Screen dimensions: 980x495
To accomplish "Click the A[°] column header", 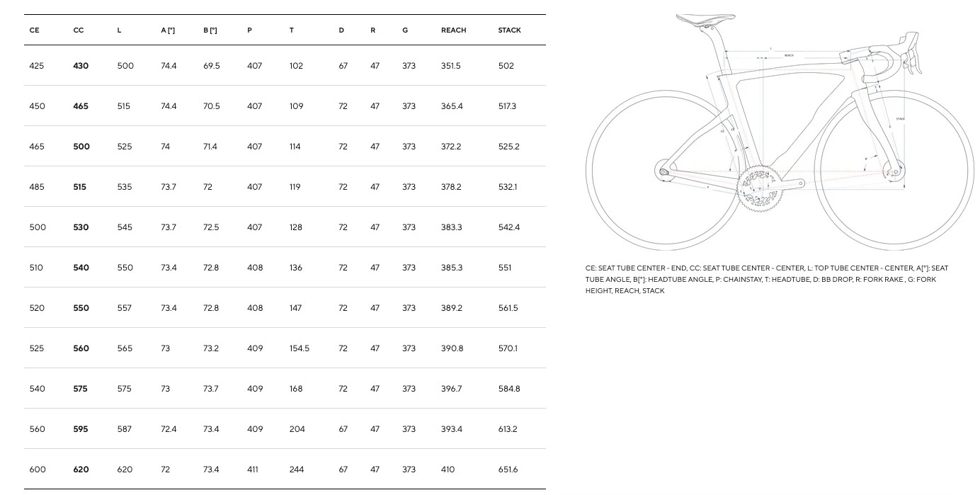I will pyautogui.click(x=168, y=30).
